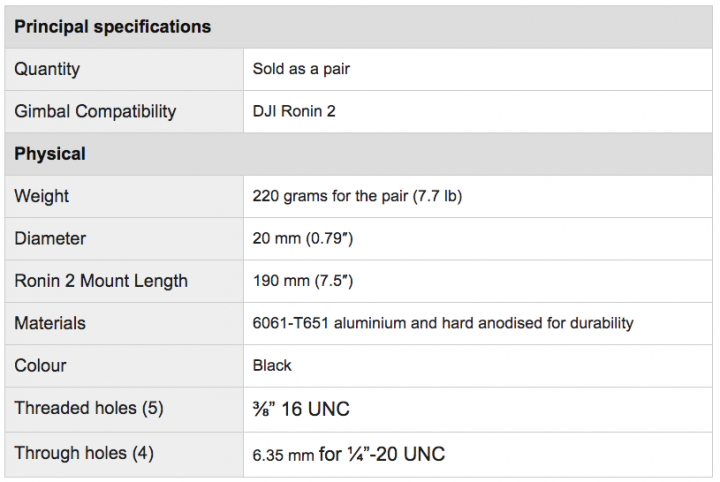Click the 'Sold as a pair' value
Screen dimensions: 720x482
(301, 69)
